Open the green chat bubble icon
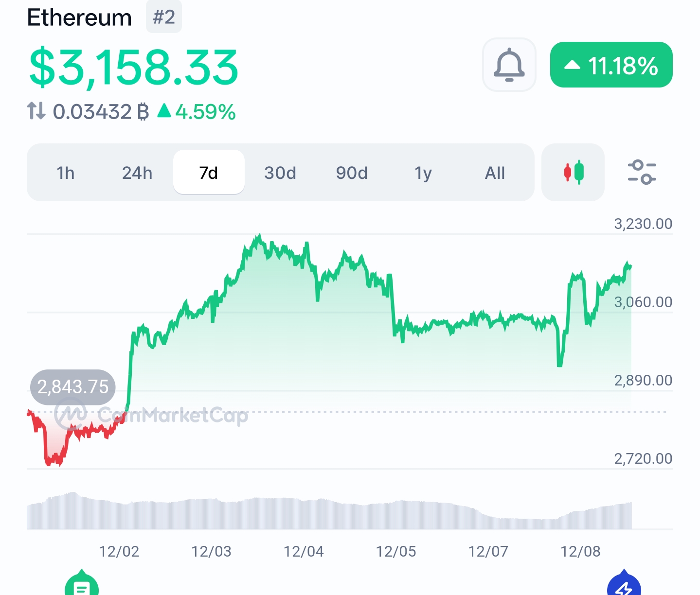The height and width of the screenshot is (595, 700). [82, 586]
